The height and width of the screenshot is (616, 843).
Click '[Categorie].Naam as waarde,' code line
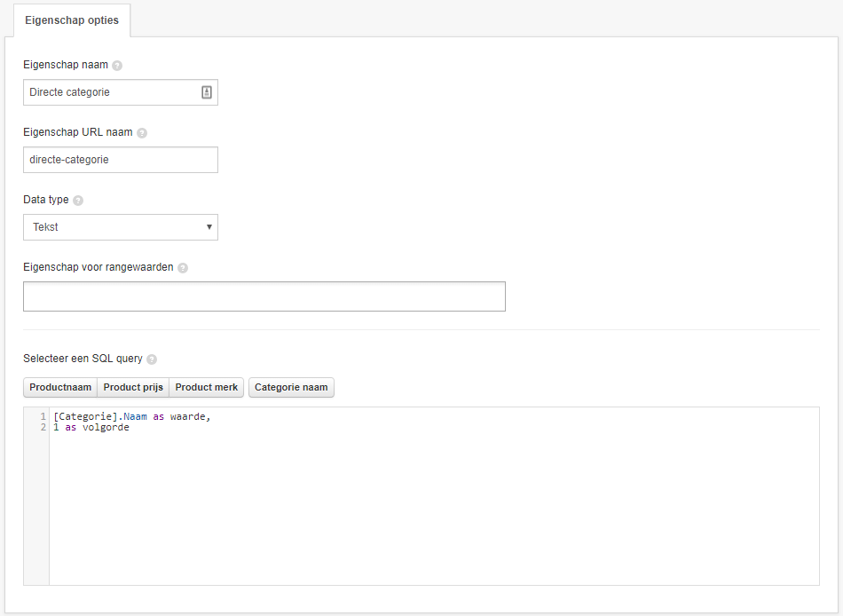pos(132,416)
